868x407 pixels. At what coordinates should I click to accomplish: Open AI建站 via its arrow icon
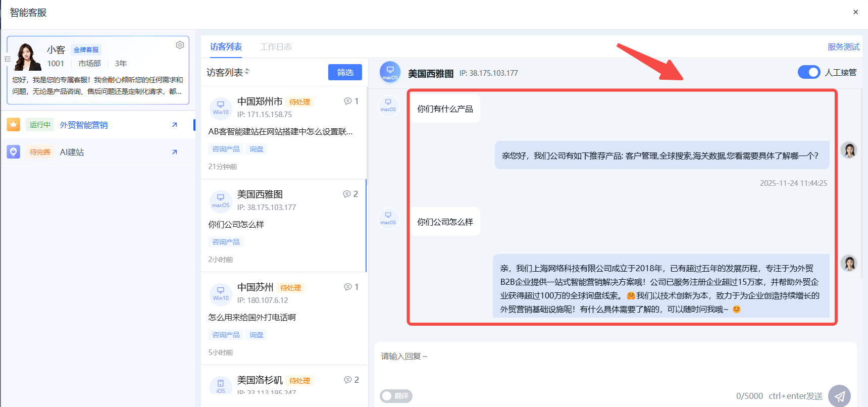(174, 152)
